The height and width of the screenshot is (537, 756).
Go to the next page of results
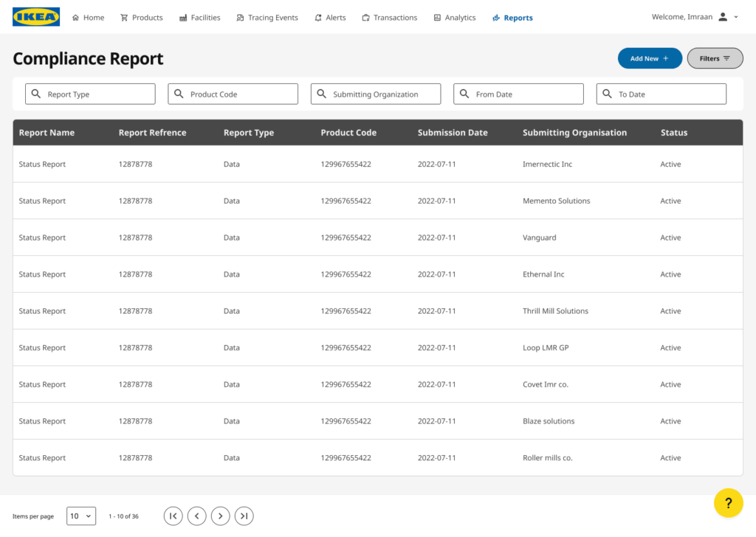pyautogui.click(x=220, y=516)
